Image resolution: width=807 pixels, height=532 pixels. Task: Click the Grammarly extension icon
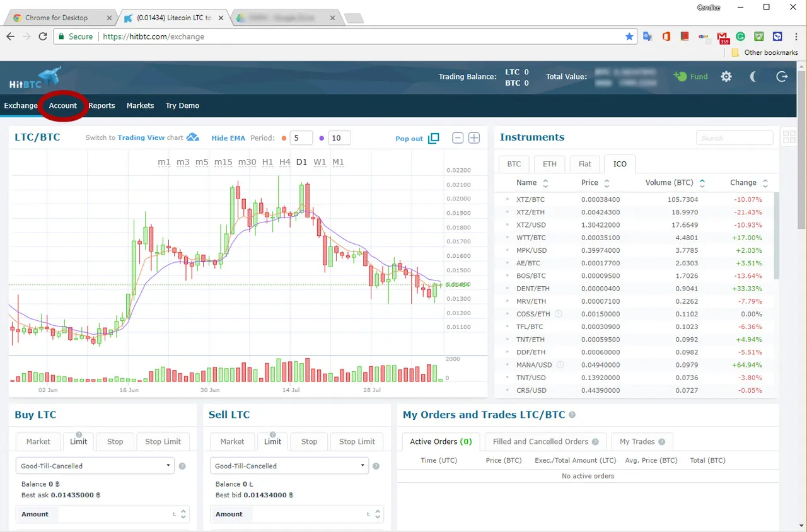click(741, 37)
